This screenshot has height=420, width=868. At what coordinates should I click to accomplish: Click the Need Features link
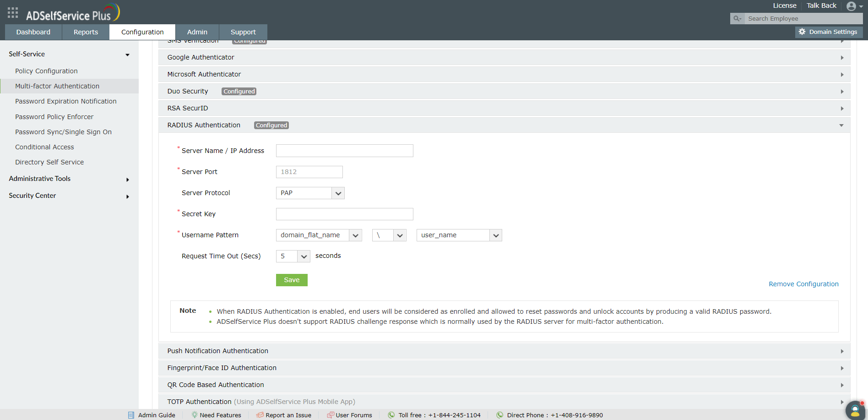click(x=220, y=415)
